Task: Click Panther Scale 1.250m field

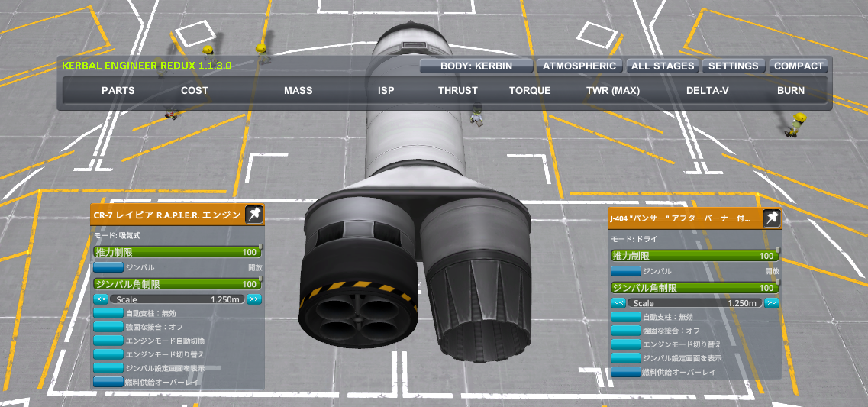Action: tap(695, 303)
